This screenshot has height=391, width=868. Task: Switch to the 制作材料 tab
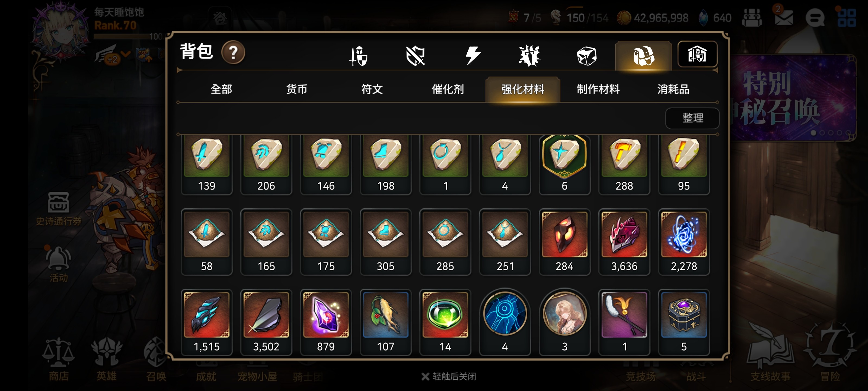click(598, 89)
